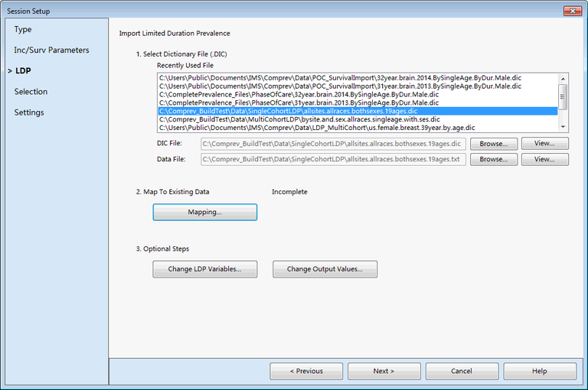This screenshot has width=588, height=390.
Task: Close the Session Setup dialog
Action: (x=571, y=11)
